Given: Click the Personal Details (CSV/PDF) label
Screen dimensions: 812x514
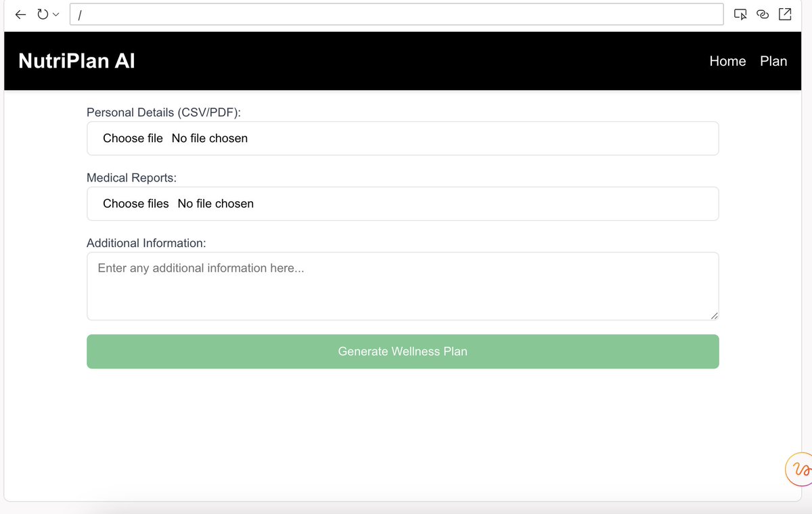Looking at the screenshot, I should [x=164, y=112].
